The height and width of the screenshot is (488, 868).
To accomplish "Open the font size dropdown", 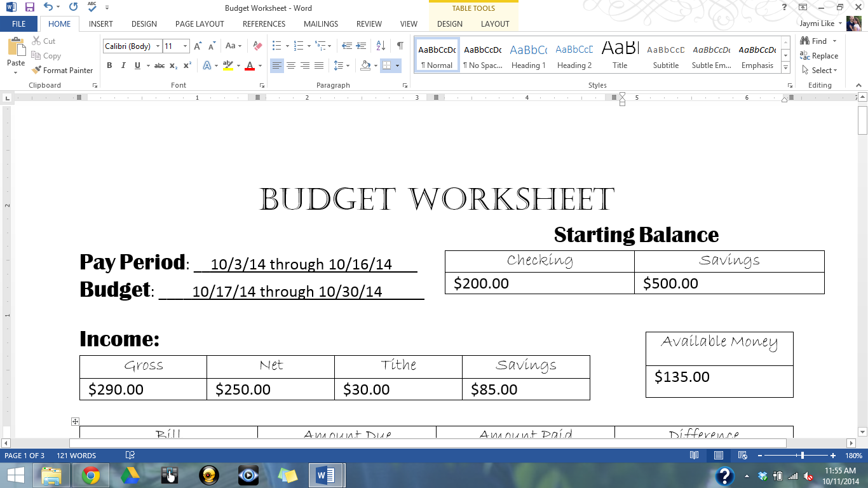I will pos(186,46).
